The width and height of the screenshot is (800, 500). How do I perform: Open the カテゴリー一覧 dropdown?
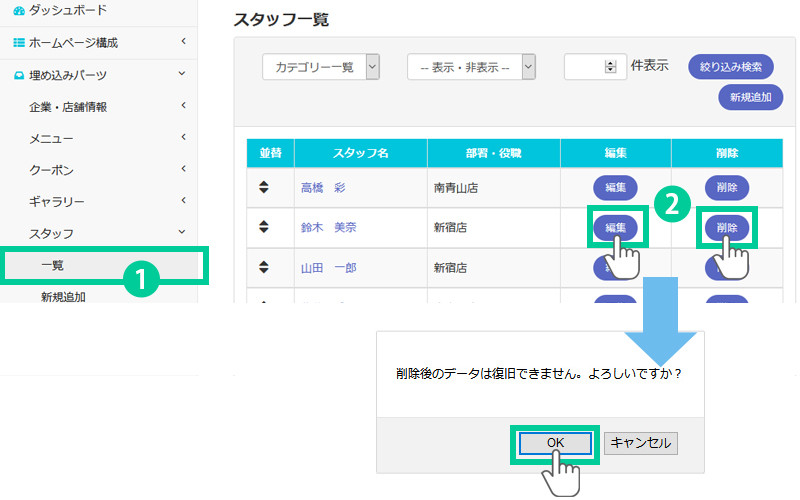[x=321, y=67]
